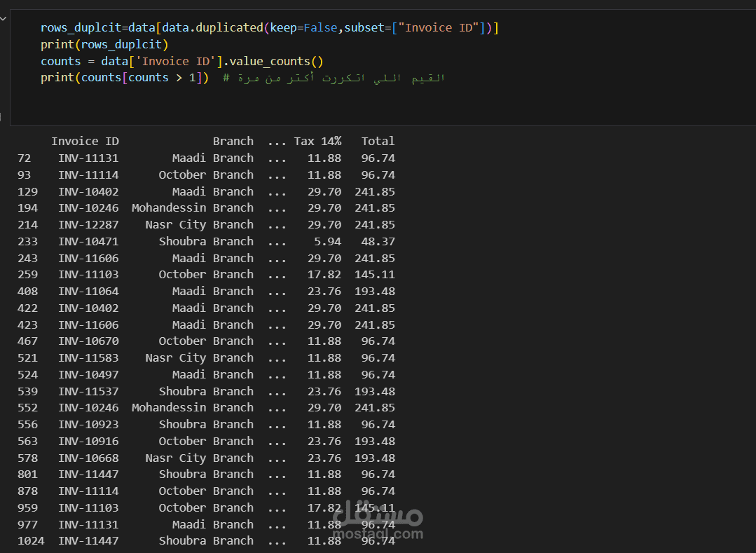
Task: Click the empty area below the code lines
Action: click(280, 105)
